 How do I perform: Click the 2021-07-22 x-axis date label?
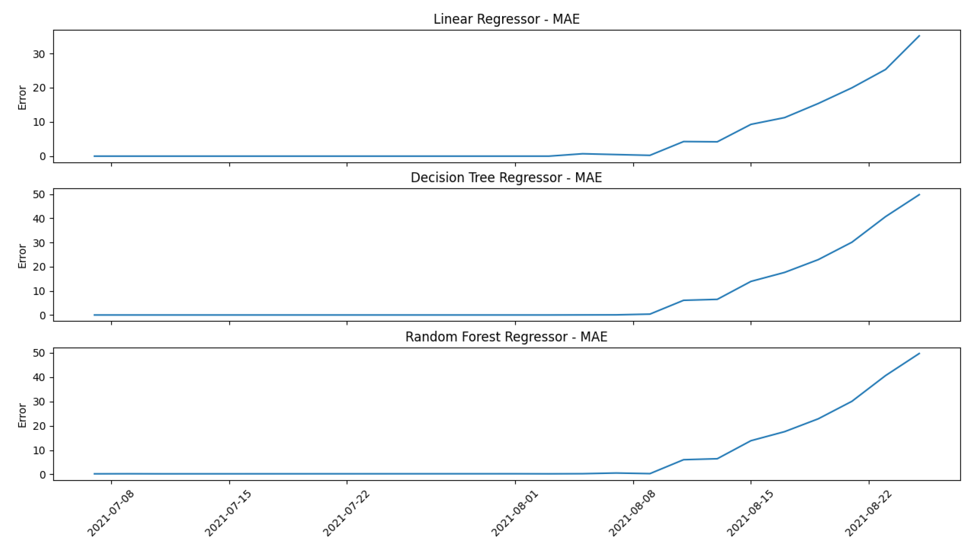(x=346, y=513)
